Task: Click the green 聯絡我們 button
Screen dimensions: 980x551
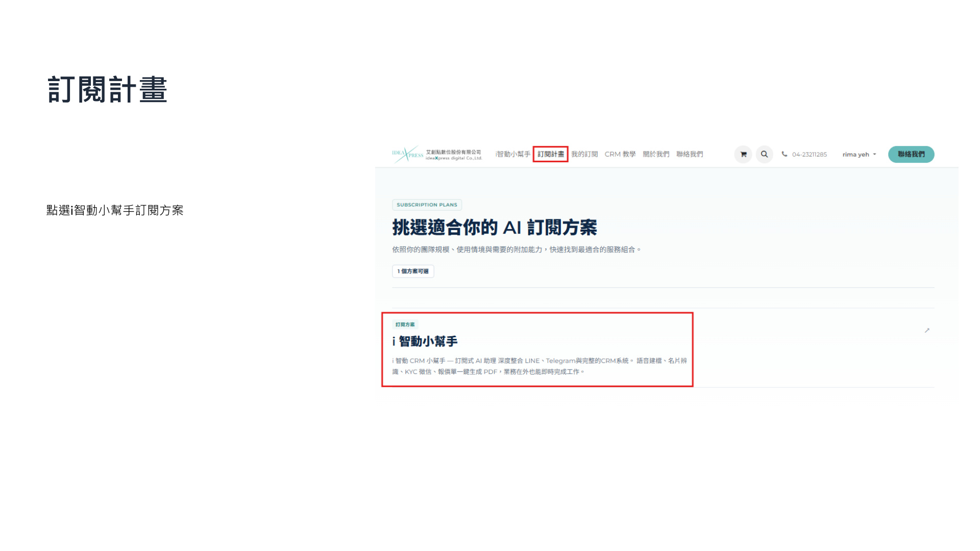Action: 911,154
